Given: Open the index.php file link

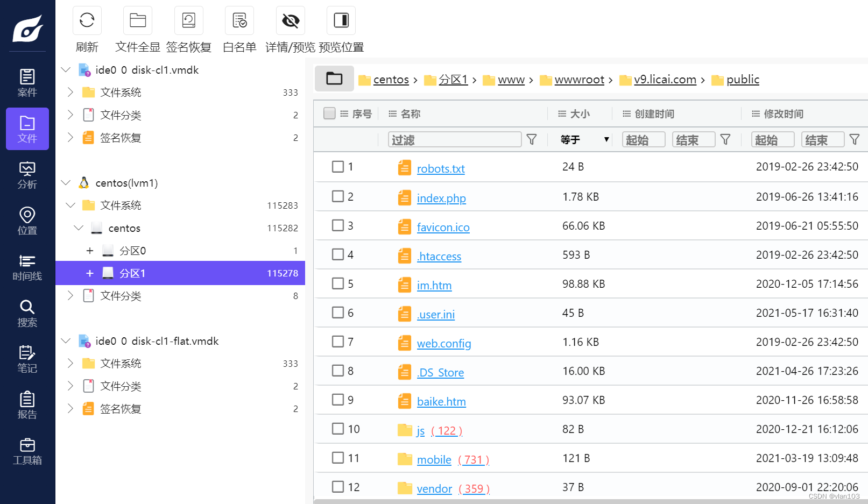Looking at the screenshot, I should coord(441,198).
